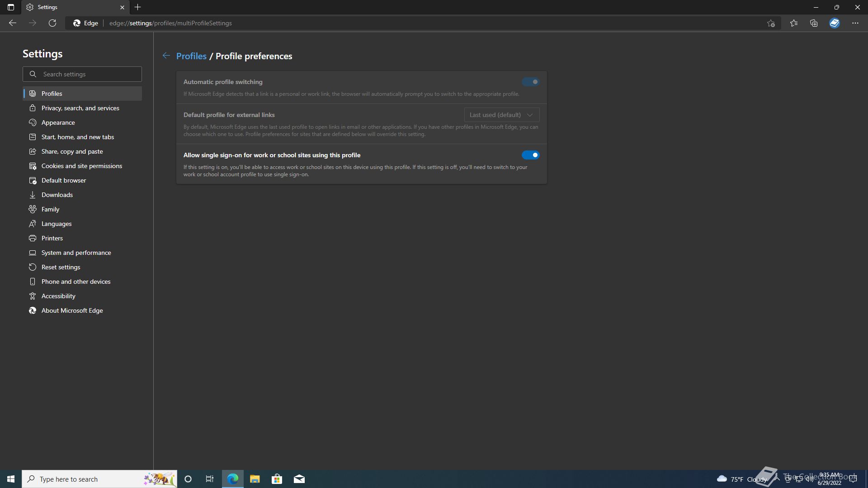Image resolution: width=868 pixels, height=488 pixels.
Task: Open the profile avatar menu
Action: tap(835, 23)
